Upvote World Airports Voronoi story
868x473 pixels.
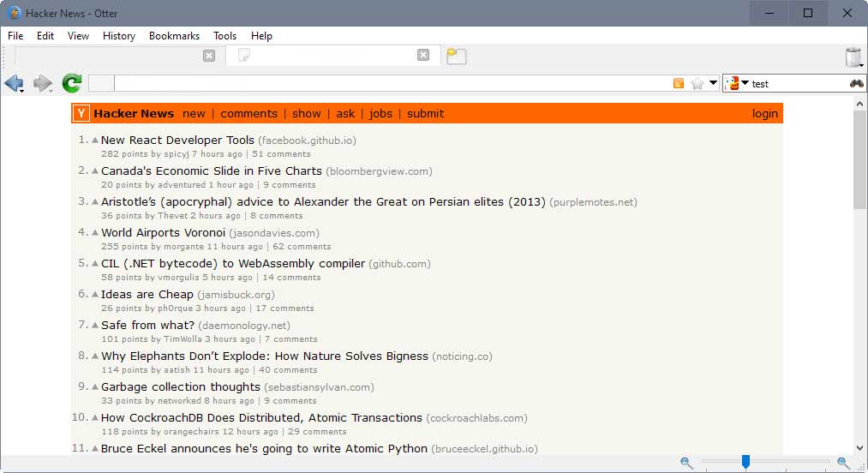[x=94, y=232]
